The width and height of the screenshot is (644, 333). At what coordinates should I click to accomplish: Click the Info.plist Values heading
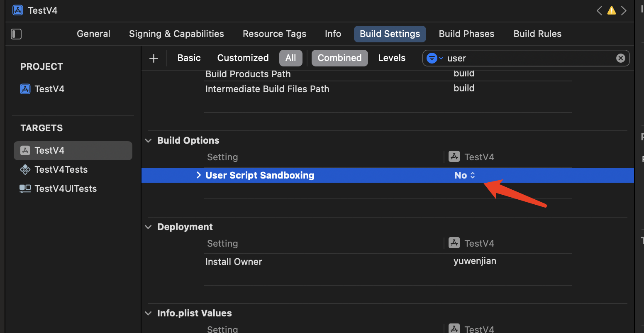coord(194,313)
